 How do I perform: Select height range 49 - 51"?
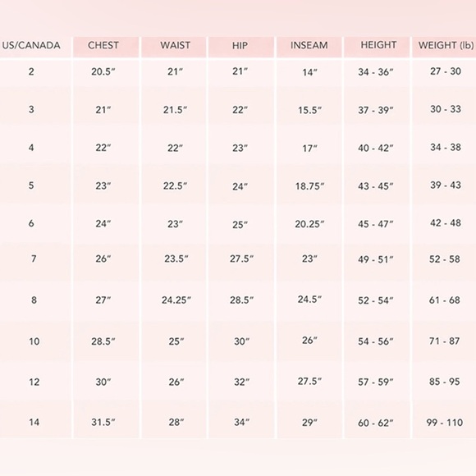click(376, 259)
